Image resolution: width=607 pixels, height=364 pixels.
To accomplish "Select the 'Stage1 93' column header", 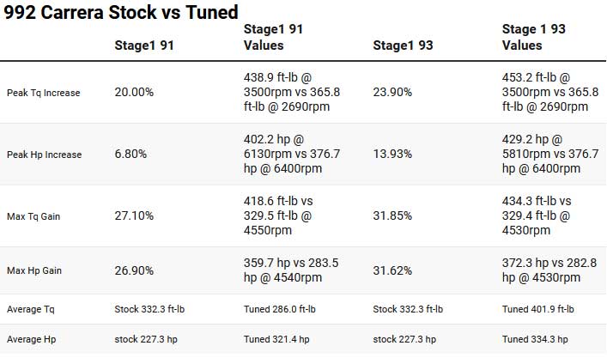I will [x=403, y=45].
